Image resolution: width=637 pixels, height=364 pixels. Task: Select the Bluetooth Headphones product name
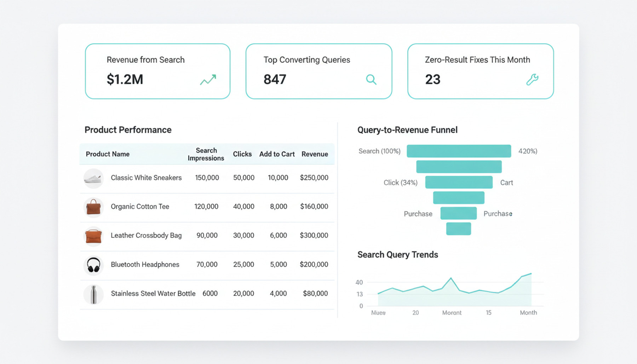[x=145, y=265]
